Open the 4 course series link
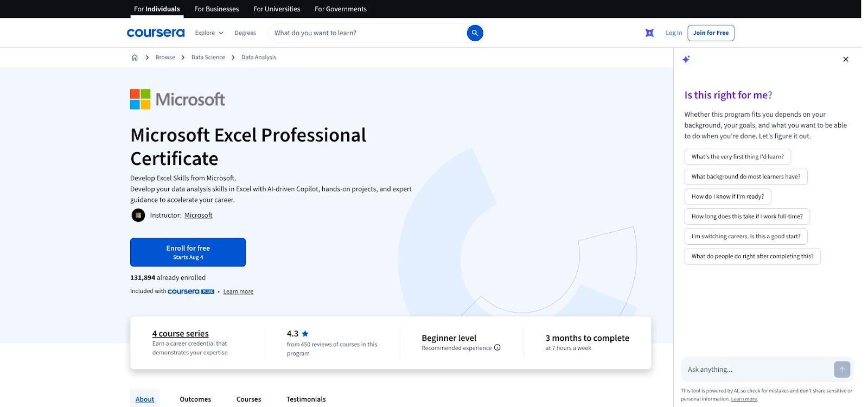 180,334
